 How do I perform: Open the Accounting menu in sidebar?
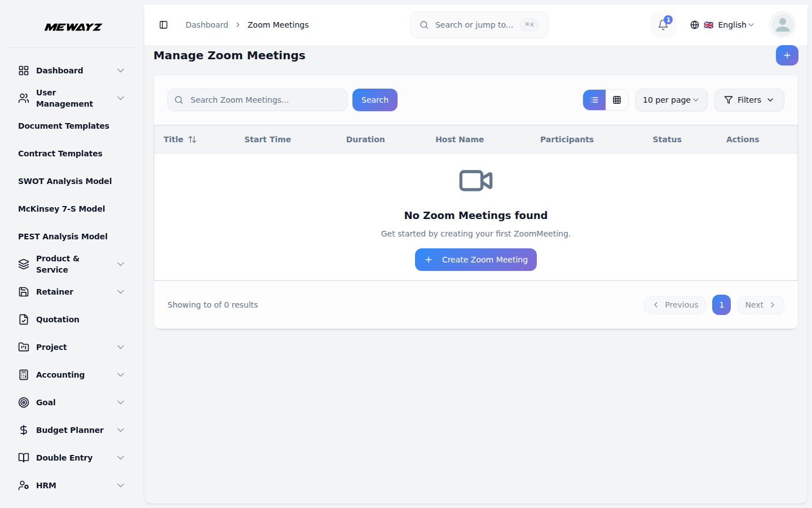[x=59, y=374]
